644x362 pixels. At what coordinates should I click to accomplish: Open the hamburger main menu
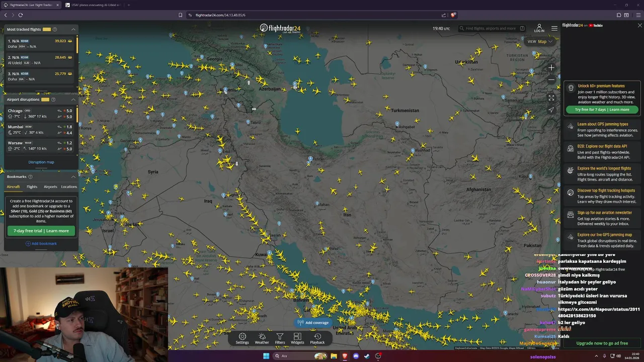point(554,28)
